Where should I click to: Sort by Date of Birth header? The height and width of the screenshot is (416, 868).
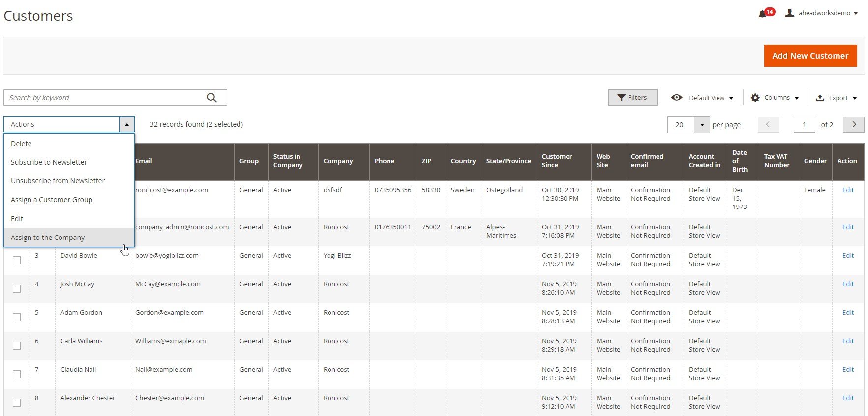click(743, 161)
